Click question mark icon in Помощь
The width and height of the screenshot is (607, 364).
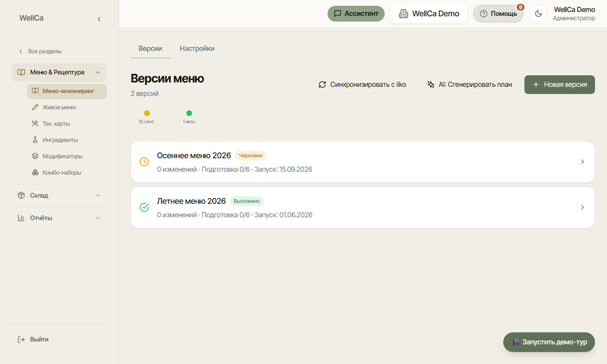pyautogui.click(x=484, y=13)
